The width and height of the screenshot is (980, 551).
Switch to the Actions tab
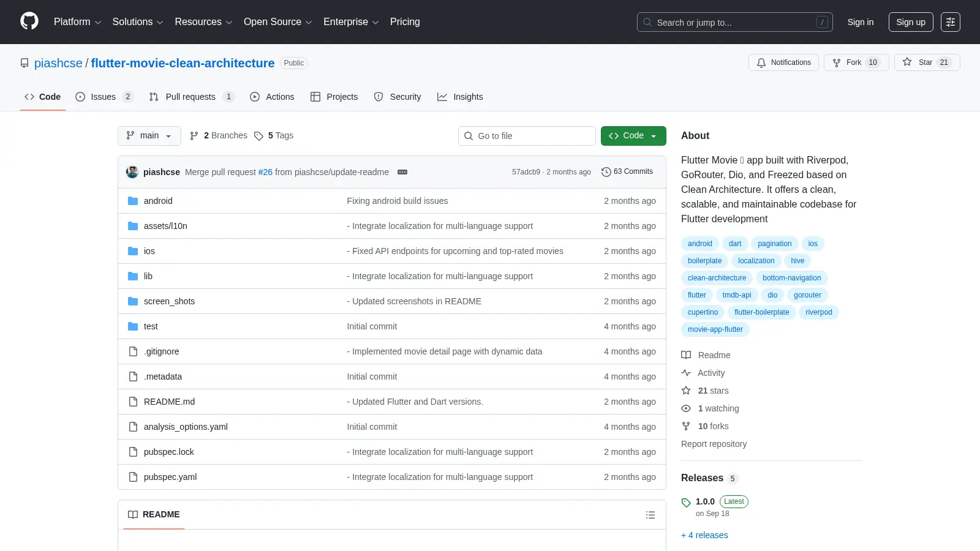273,97
